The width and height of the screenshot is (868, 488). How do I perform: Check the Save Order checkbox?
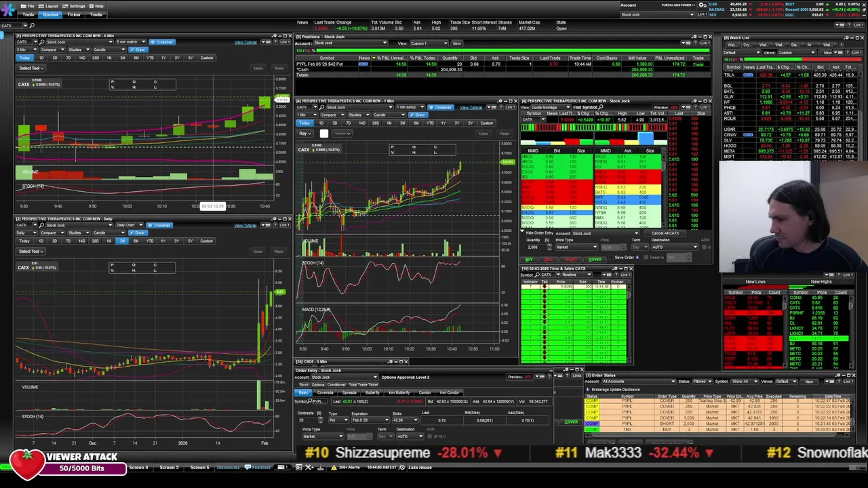click(x=610, y=258)
